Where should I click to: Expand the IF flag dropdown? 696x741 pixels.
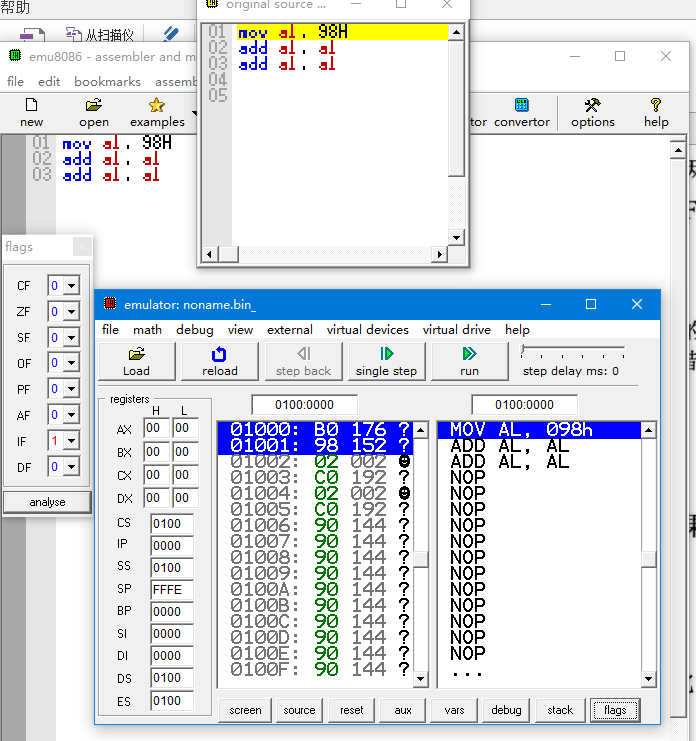[x=71, y=441]
